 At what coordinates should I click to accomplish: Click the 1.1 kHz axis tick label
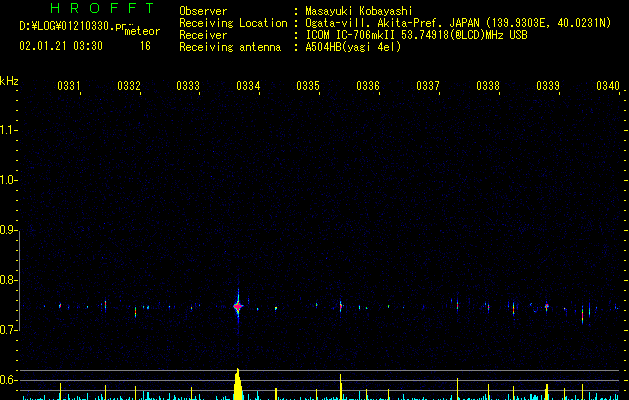8,130
